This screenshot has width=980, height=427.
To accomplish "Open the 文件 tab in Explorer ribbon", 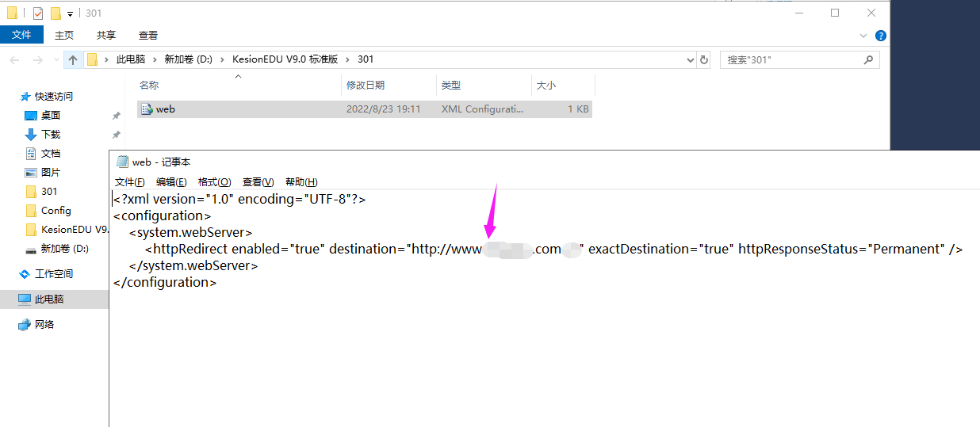I will click(x=21, y=35).
